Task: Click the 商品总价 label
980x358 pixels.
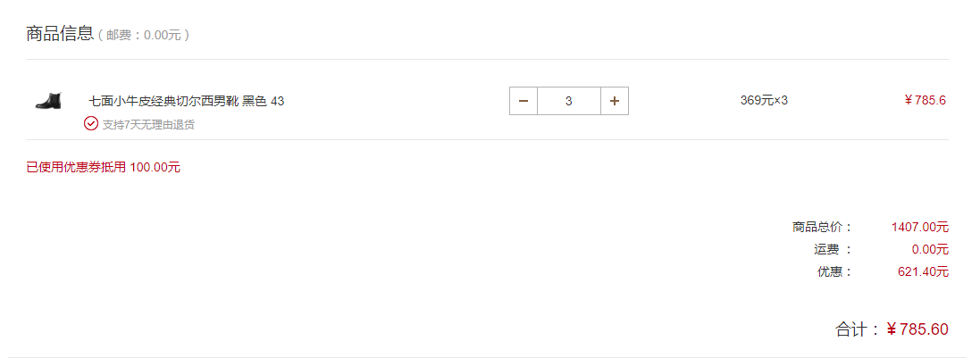Action: tap(822, 227)
